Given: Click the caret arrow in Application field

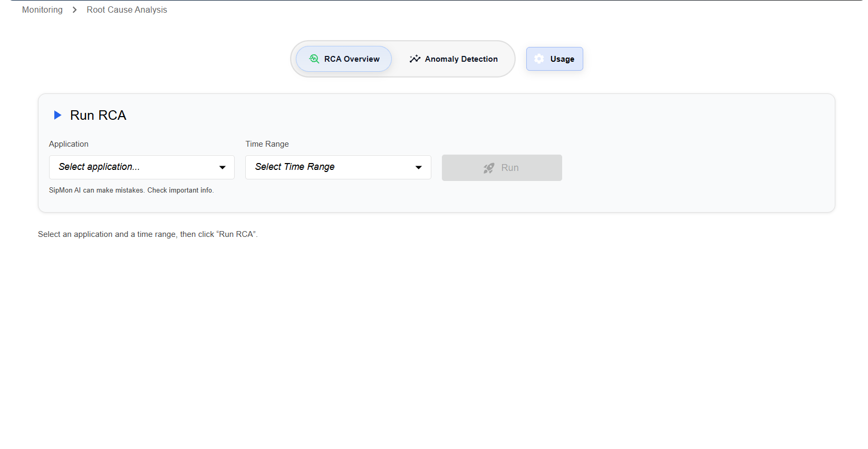Looking at the screenshot, I should coord(223,167).
